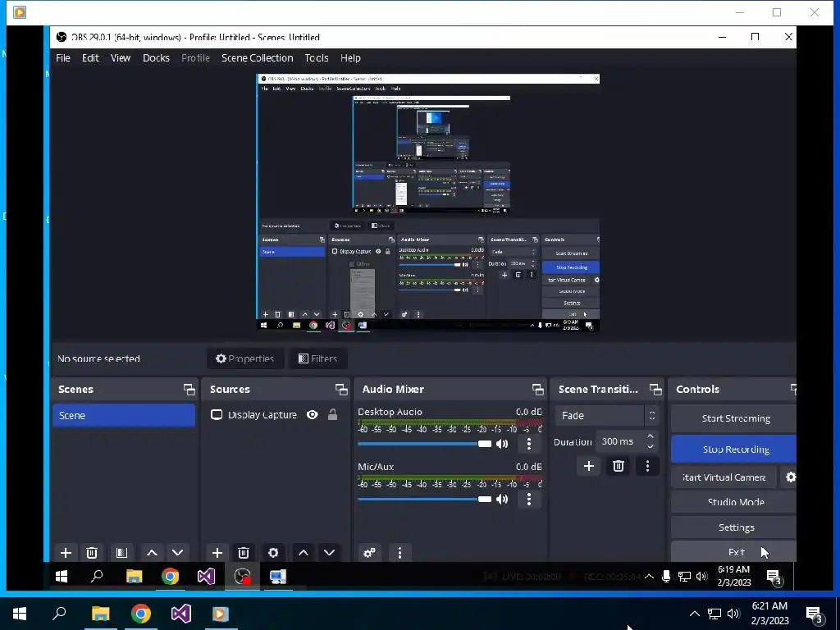Open notification center on outer taskbar

coord(815,614)
